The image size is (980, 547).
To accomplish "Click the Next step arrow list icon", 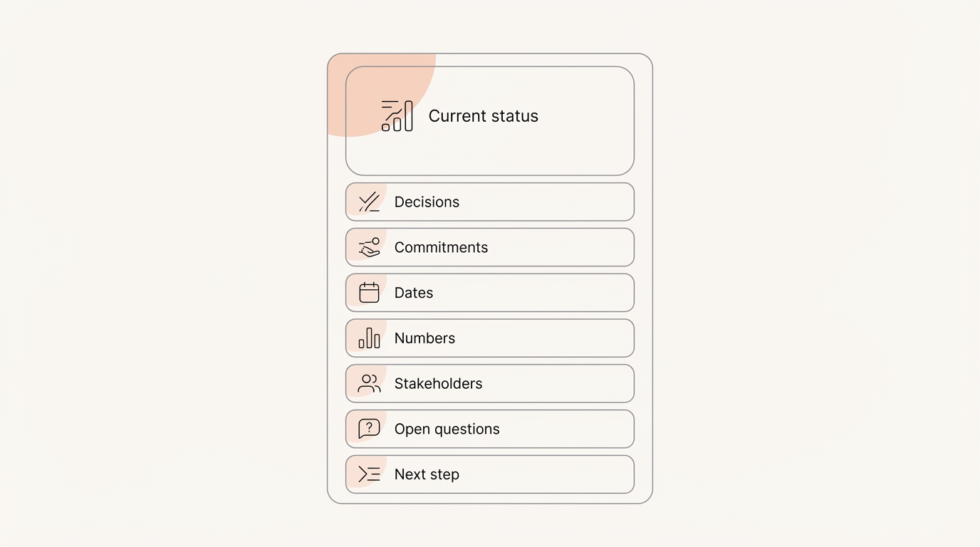I will click(x=369, y=474).
